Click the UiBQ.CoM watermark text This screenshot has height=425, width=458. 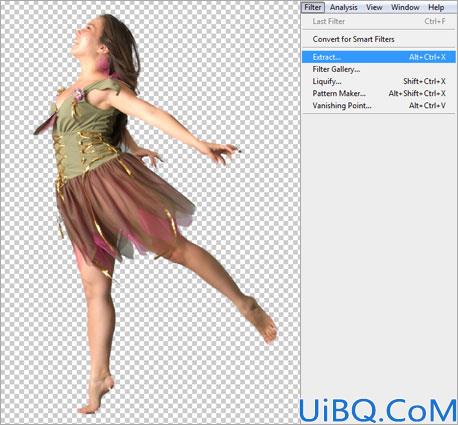[378, 411]
